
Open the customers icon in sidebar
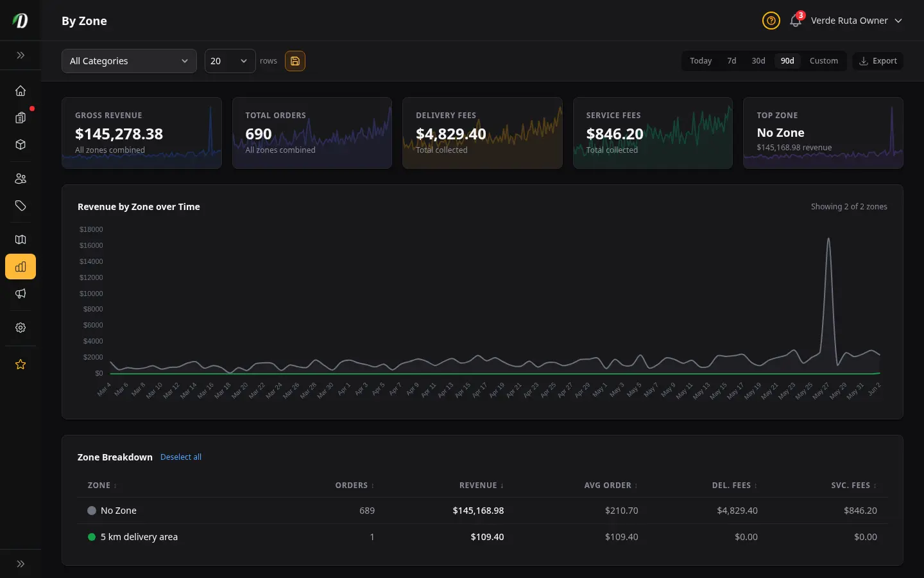pyautogui.click(x=21, y=179)
